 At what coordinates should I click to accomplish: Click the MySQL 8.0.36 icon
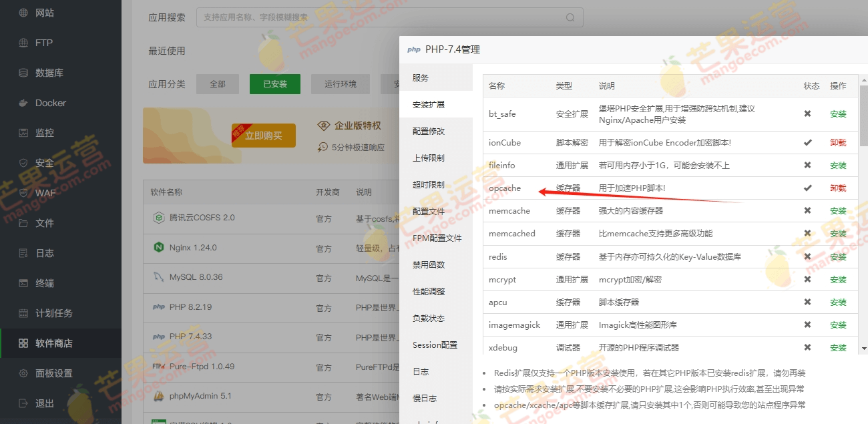[159, 277]
